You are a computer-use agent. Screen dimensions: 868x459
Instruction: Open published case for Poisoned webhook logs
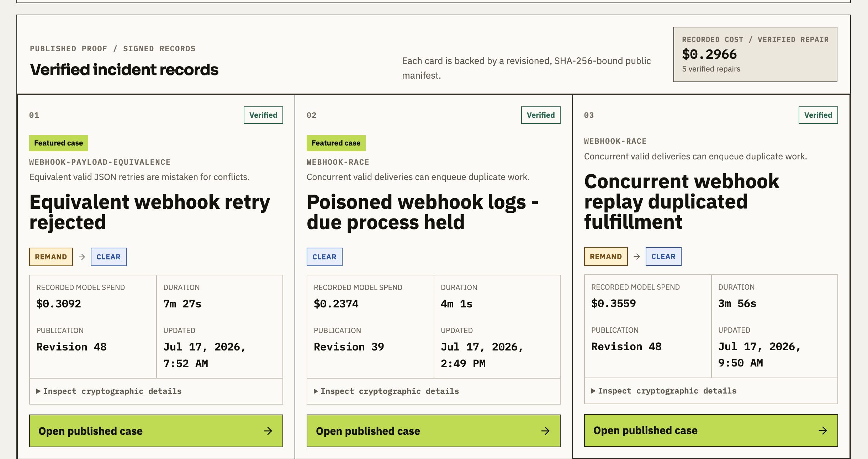(434, 431)
